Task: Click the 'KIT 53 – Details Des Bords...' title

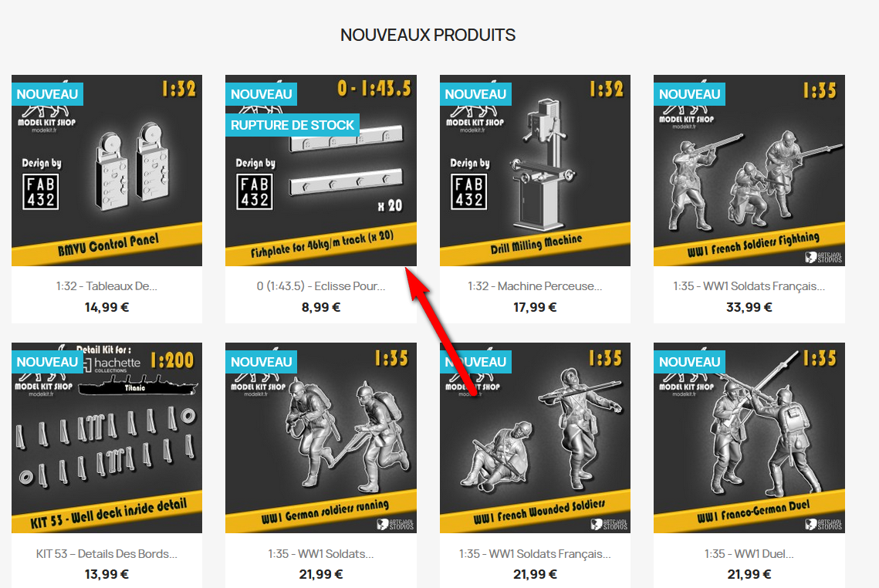Action: coord(106,554)
